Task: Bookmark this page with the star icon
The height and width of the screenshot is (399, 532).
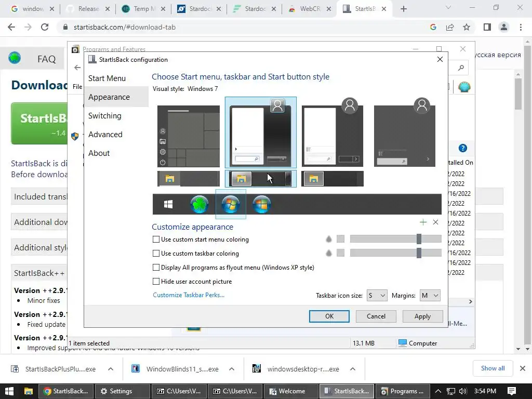Action: click(467, 27)
